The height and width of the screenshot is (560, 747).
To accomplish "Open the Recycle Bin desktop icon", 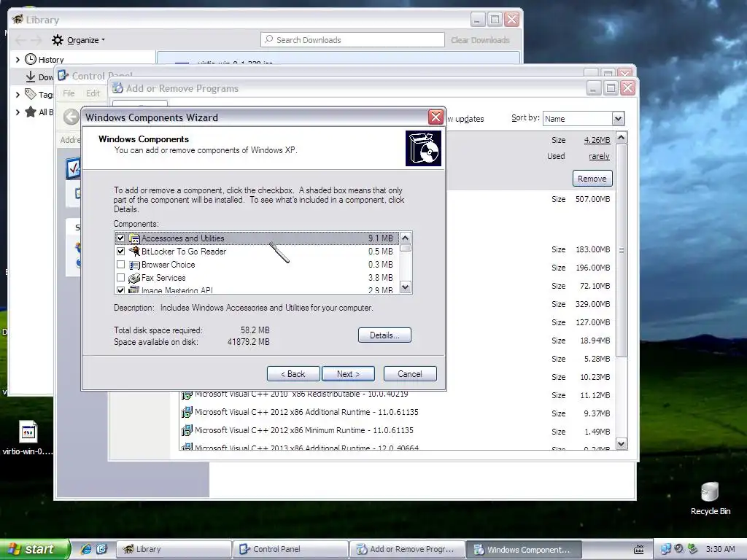I will point(710,491).
